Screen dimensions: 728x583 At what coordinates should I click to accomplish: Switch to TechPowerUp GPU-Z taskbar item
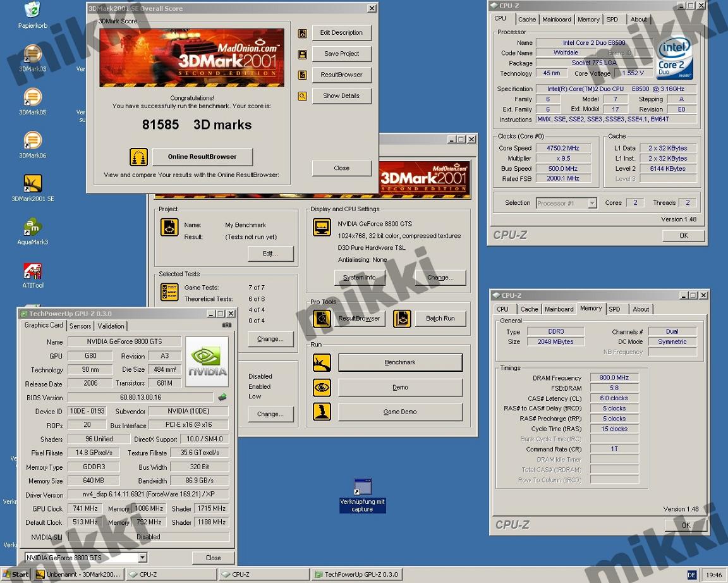pos(356,575)
